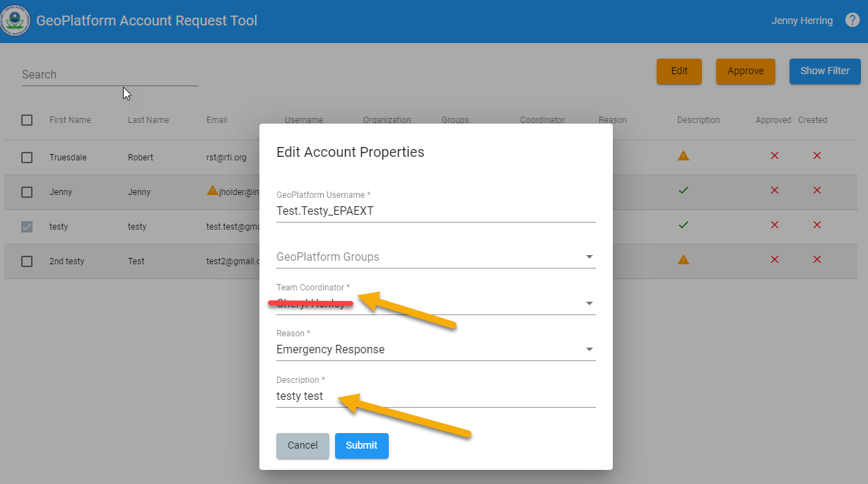The width and height of the screenshot is (868, 484).
Task: Open the GeoPlatform Groups dropdown
Action: pos(589,257)
